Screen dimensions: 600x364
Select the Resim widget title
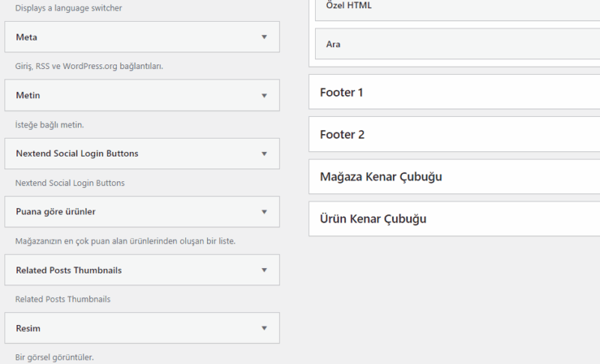click(28, 328)
